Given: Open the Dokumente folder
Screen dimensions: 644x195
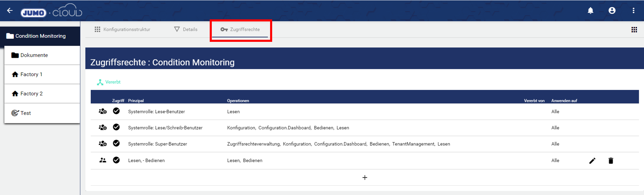Looking at the screenshot, I should [34, 55].
